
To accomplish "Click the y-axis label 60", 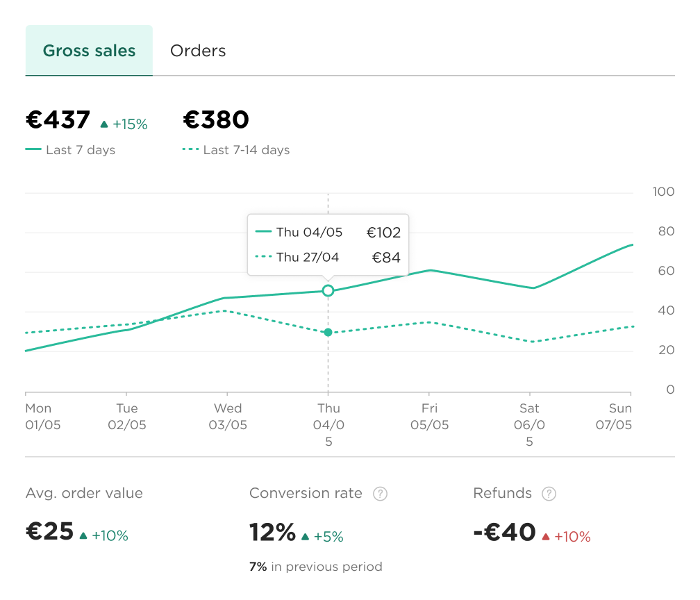I will coord(666,271).
